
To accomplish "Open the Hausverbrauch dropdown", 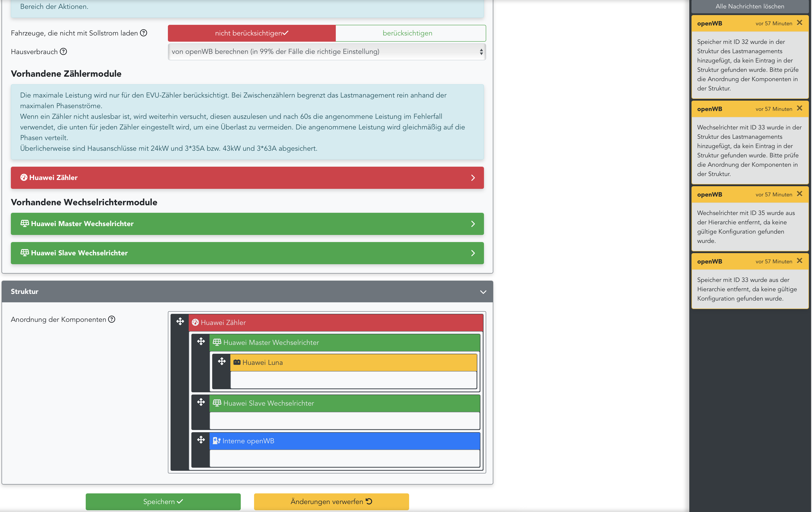I will (x=326, y=52).
